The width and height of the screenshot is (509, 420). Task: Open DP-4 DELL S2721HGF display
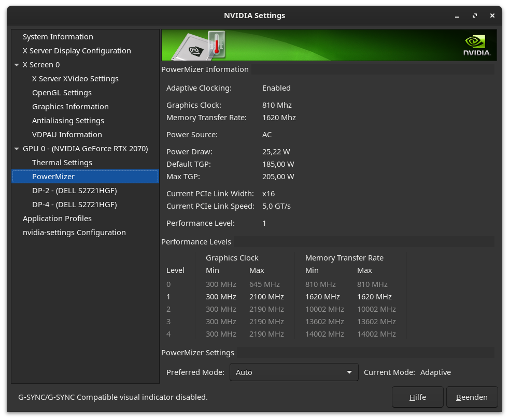(x=74, y=205)
